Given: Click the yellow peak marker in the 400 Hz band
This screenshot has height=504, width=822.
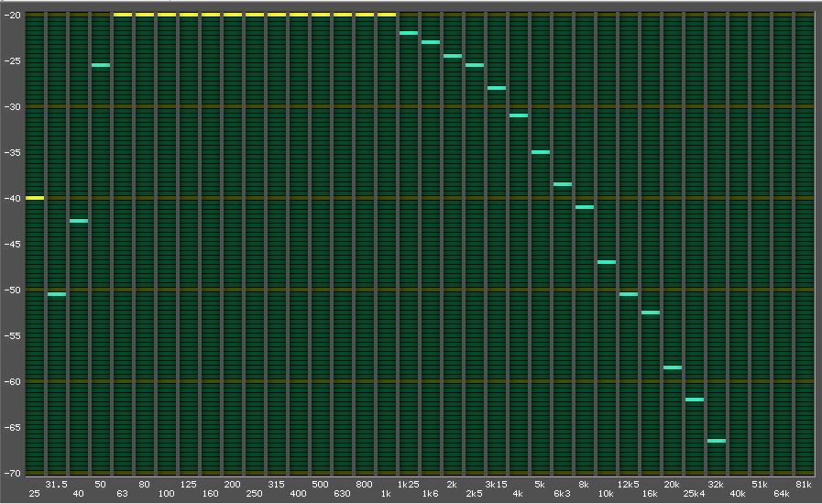Looking at the screenshot, I should tap(299, 15).
